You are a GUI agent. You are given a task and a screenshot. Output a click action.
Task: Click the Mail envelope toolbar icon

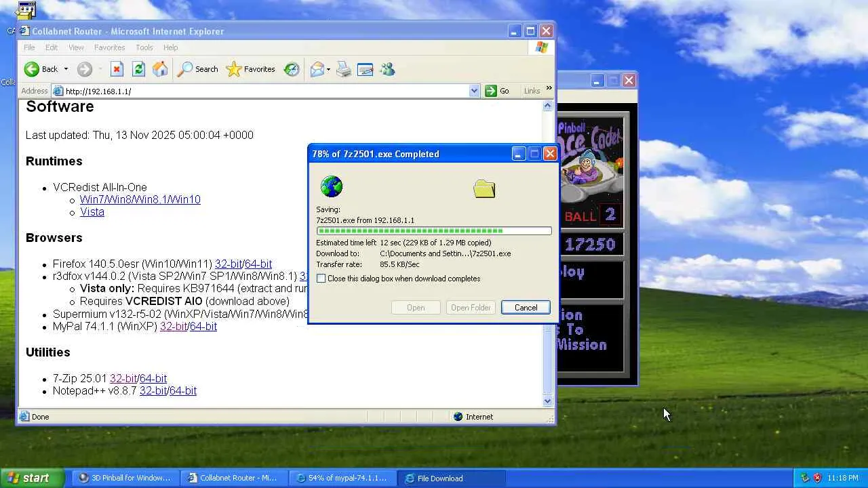317,69
